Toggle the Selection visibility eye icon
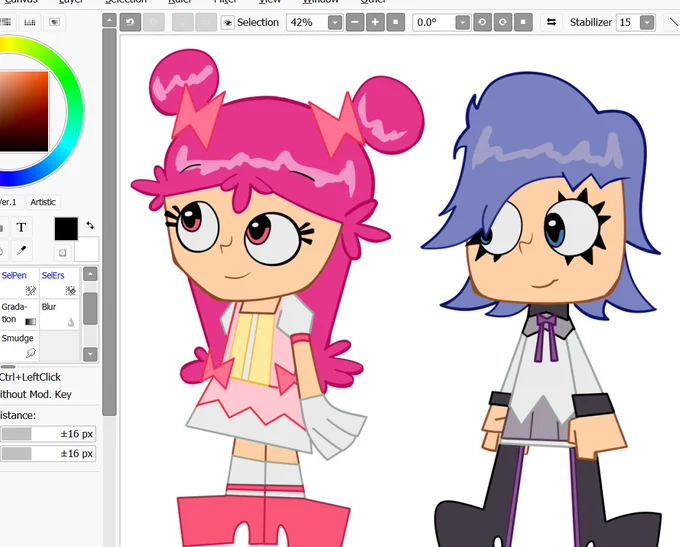The image size is (680, 547). point(228,23)
